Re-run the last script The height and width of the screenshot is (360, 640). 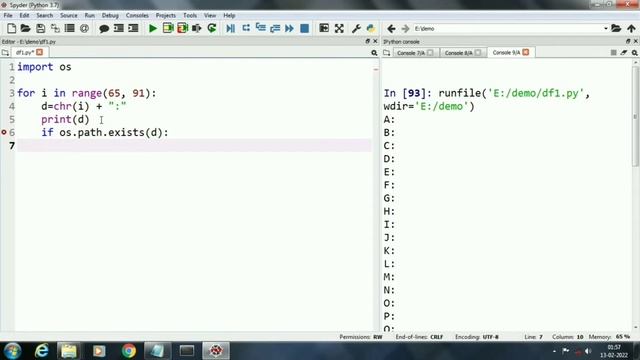tap(212, 28)
